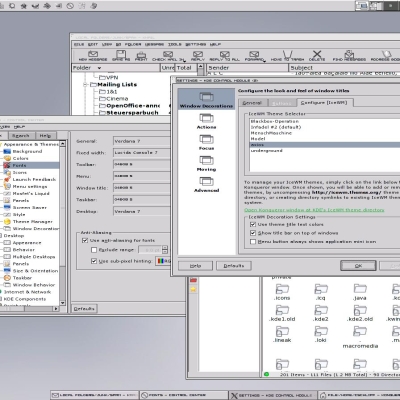Click OK button in settings dialog
This screenshot has width=400, height=400.
[x=358, y=266]
